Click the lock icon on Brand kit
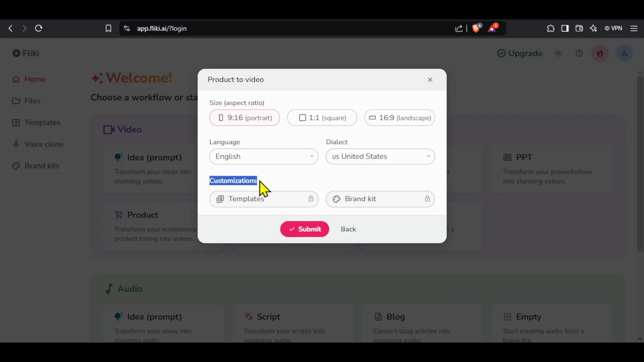Image resolution: width=644 pixels, height=362 pixels. [x=427, y=198]
